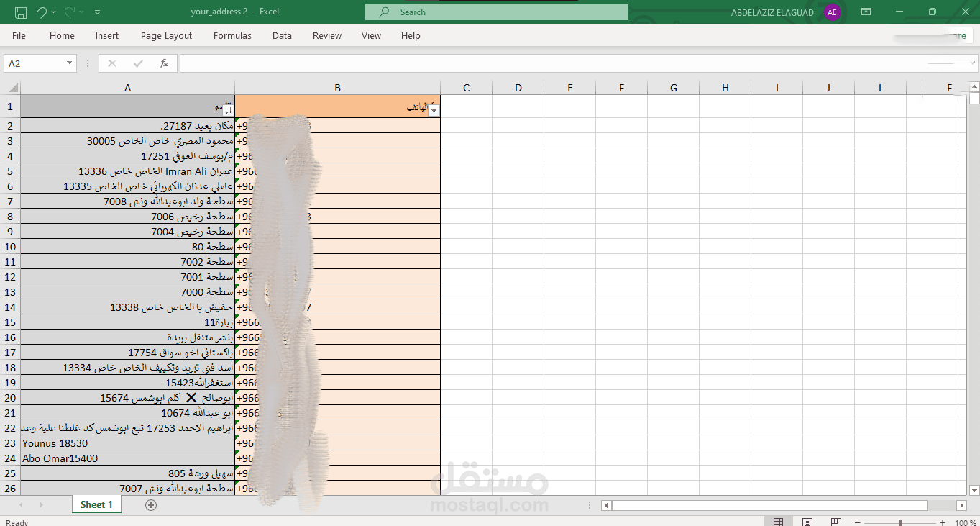
Task: Select cell 'بنشر متنقل بريدة'
Action: [x=127, y=337]
